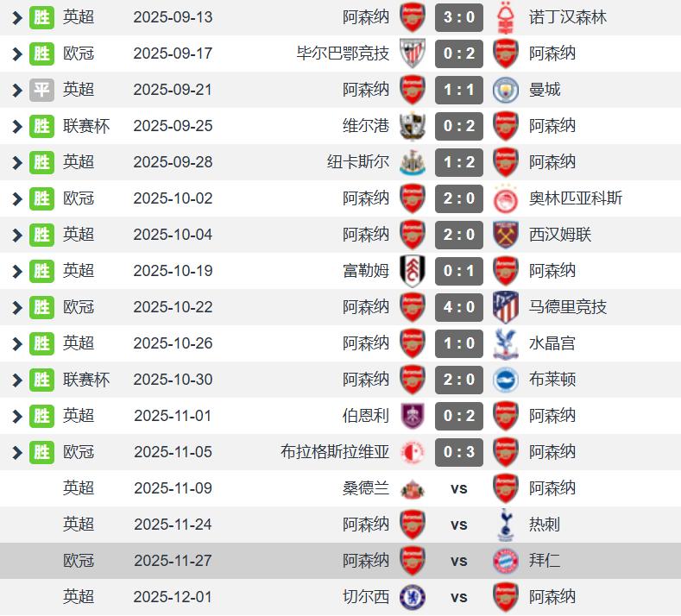Click the 4 : 0 score box
Screen dimensions: 681x616
(458, 307)
